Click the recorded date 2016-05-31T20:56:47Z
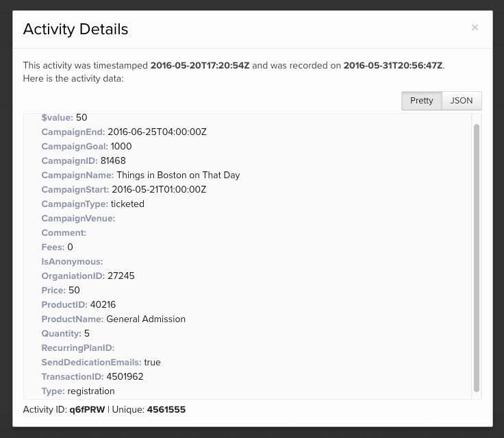The height and width of the screenshot is (438, 504). point(392,66)
